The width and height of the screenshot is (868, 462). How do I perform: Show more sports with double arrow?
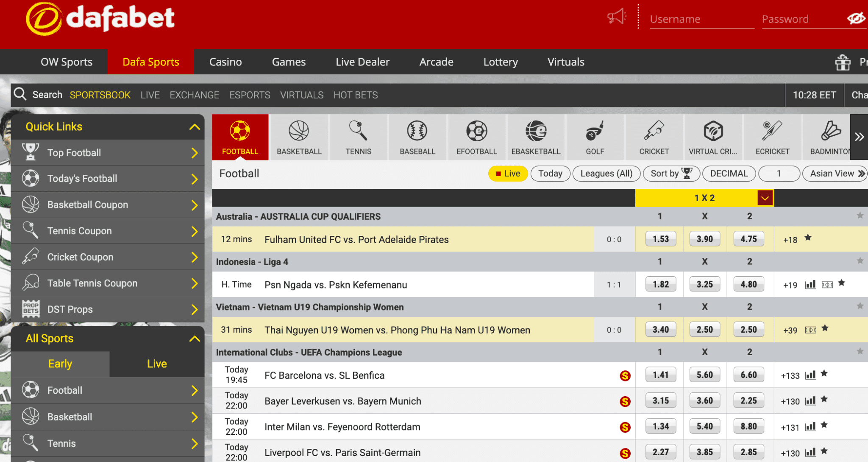(x=859, y=137)
